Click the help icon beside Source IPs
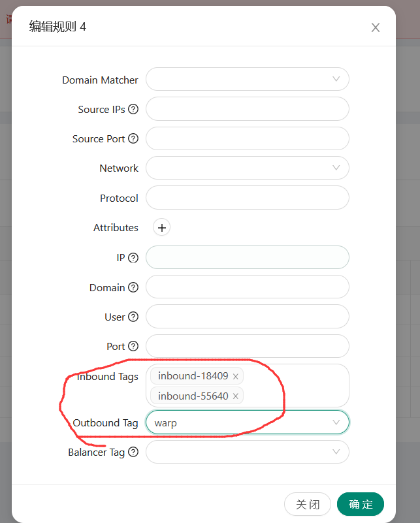 133,110
